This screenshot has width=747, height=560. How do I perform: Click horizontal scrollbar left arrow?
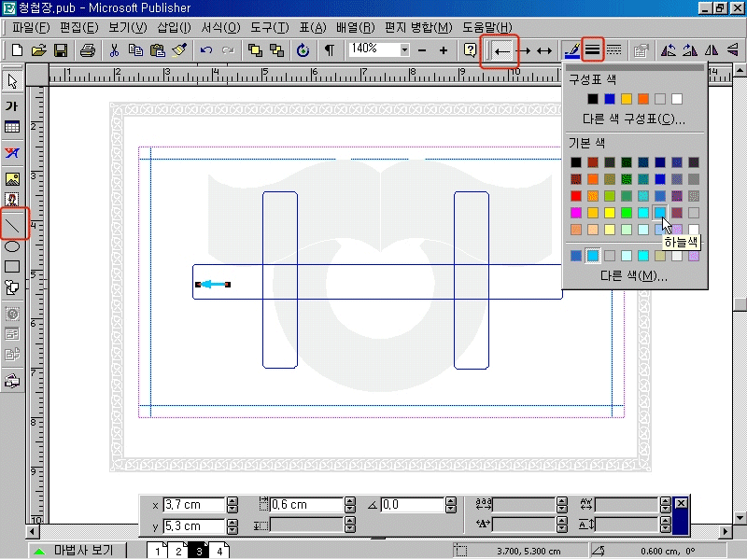[x=32, y=531]
